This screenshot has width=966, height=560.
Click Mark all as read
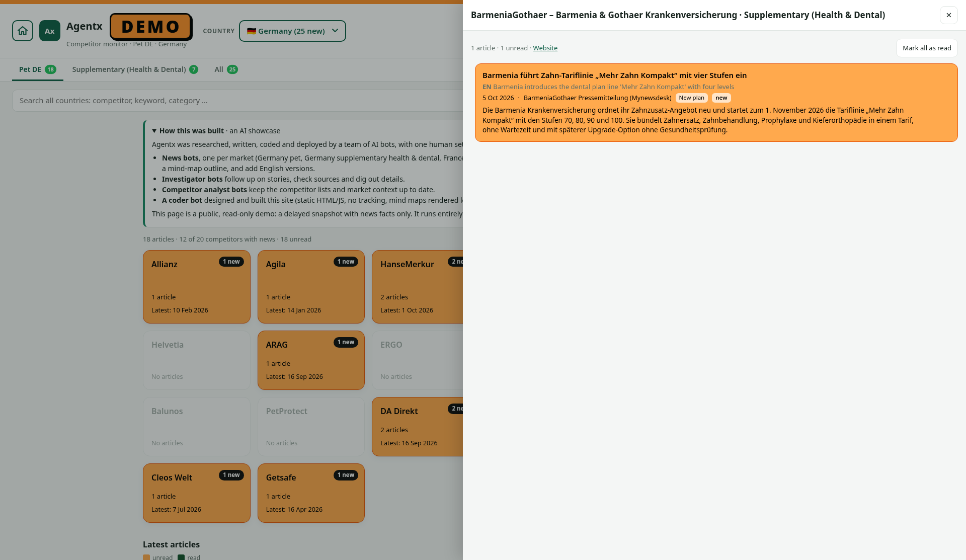pos(927,48)
